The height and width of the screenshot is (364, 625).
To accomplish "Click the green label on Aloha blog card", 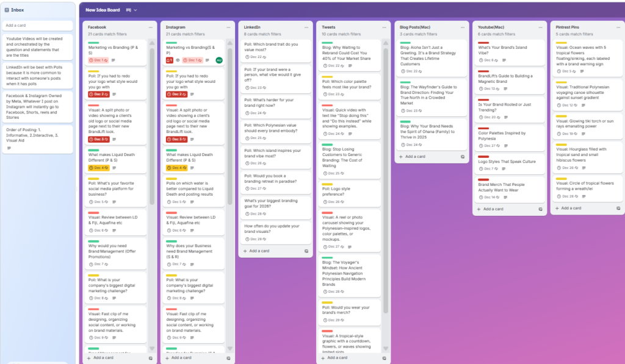I will coord(405,43).
